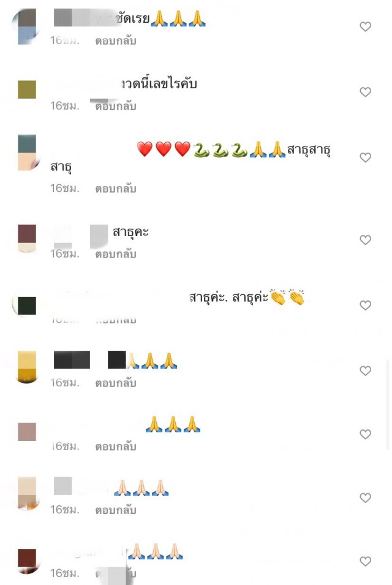Tap the heart beside the snake emoji comment
The width and height of the screenshot is (392, 585).
365,158
